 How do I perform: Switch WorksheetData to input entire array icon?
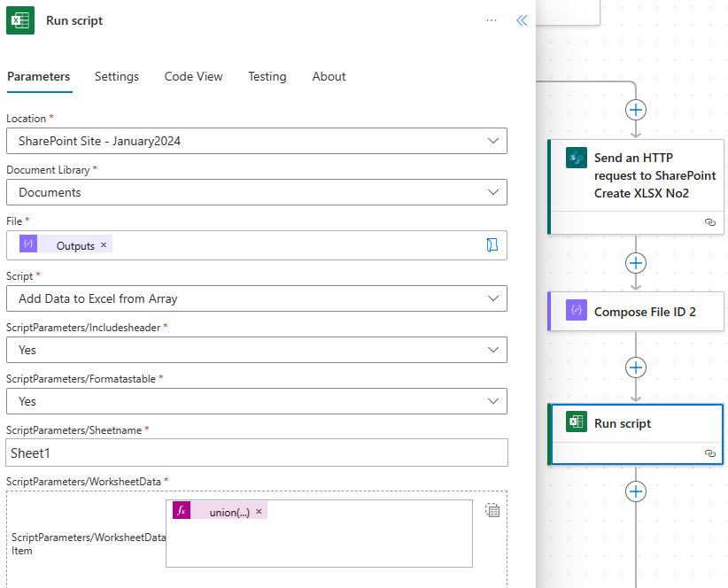pyautogui.click(x=493, y=510)
